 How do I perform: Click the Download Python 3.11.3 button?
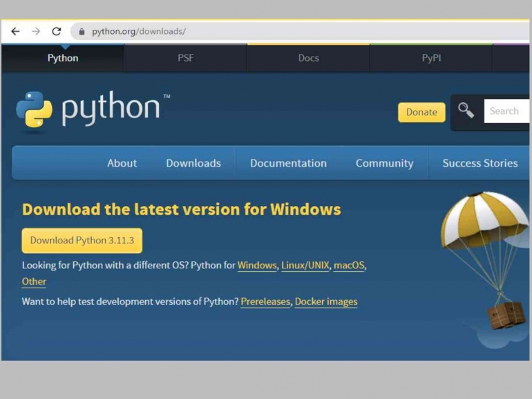pos(82,241)
